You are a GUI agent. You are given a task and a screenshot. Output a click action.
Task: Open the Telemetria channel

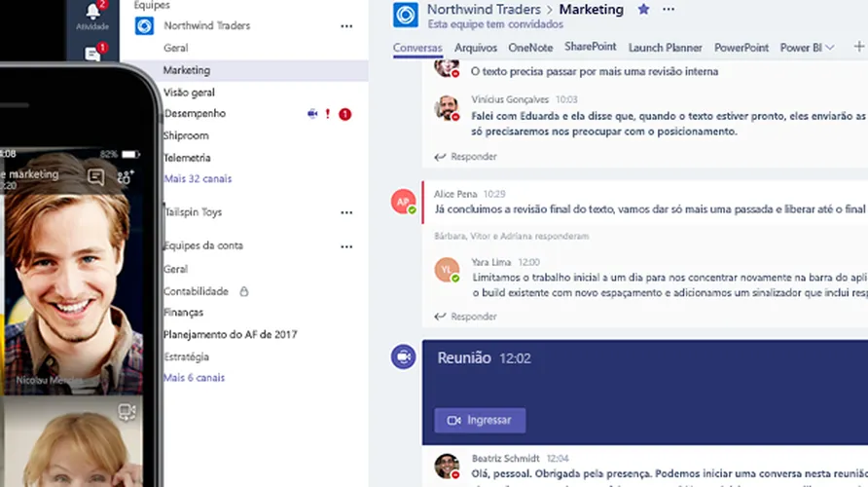[x=187, y=158]
